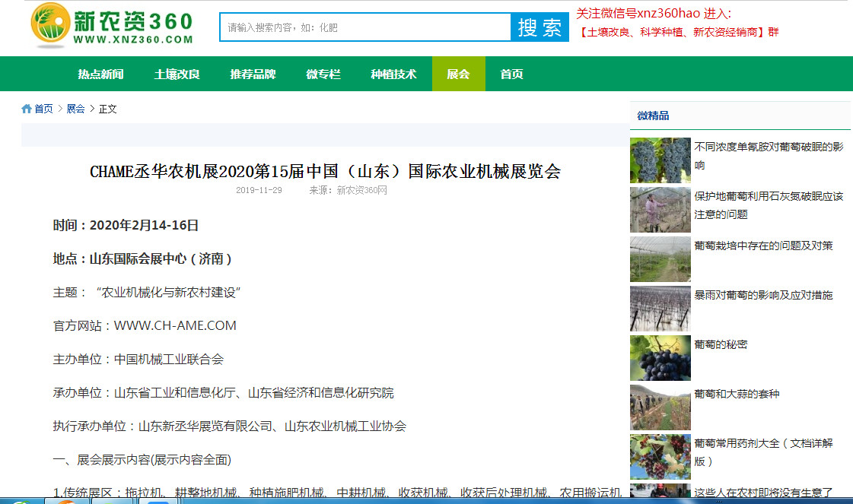Image resolution: width=853 pixels, height=504 pixels.
Task: Click the breadcrumb text 正文
Action: pos(108,109)
